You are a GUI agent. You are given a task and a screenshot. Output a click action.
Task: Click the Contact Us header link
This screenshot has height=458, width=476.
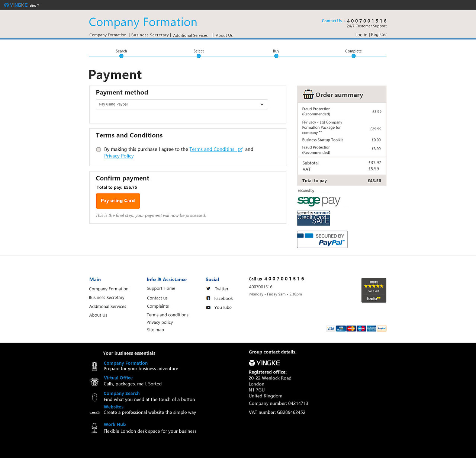tap(332, 21)
